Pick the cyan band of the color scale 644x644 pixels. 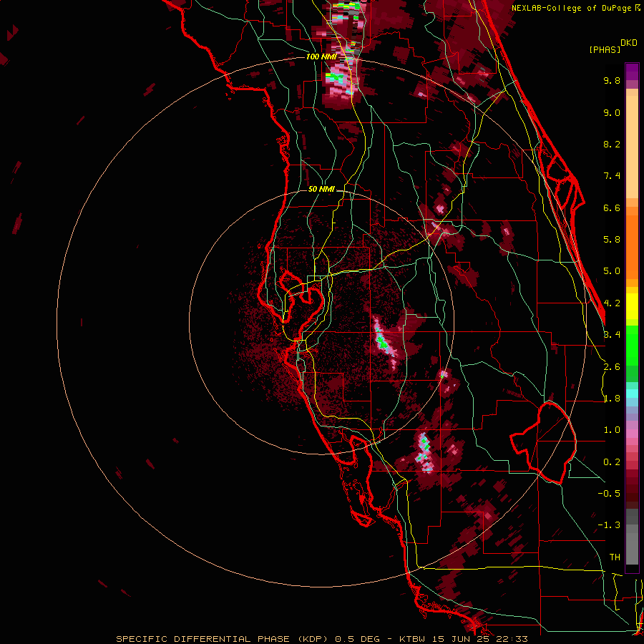point(632,393)
